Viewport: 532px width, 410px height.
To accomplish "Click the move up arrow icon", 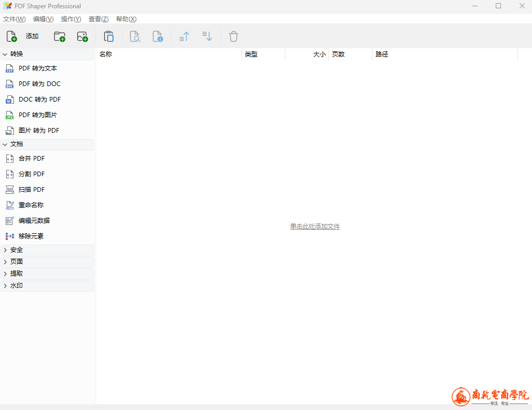I will pyautogui.click(x=184, y=36).
